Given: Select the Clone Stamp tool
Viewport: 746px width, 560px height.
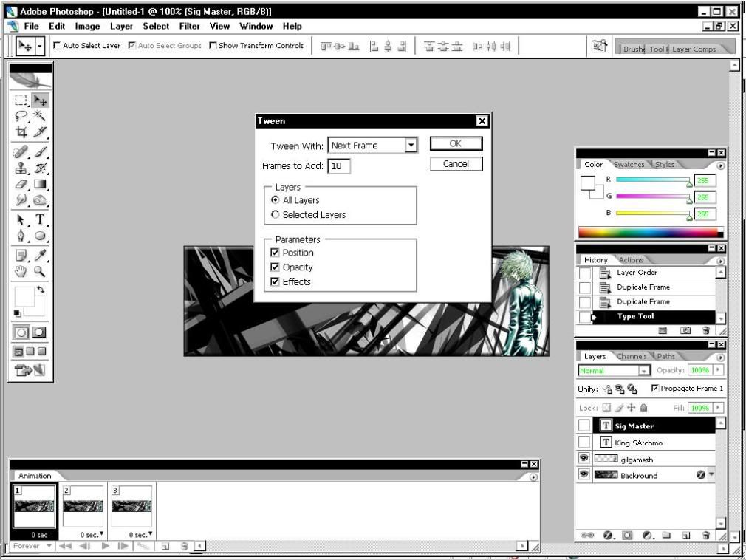Looking at the screenshot, I should click(21, 168).
